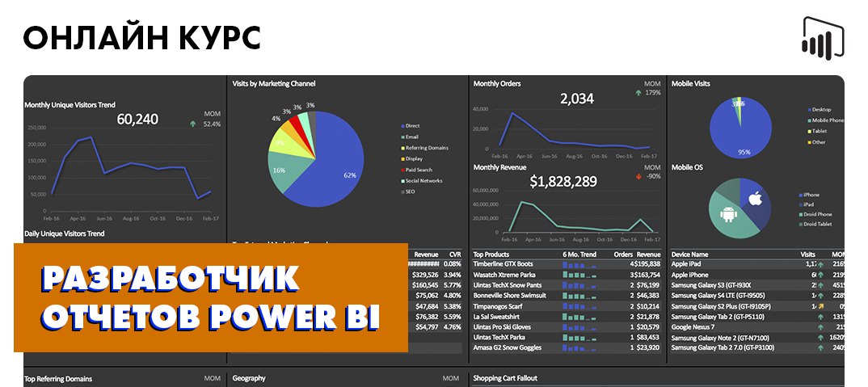
Task: Select the Droid Tablet legend entry
Action: [x=815, y=225]
